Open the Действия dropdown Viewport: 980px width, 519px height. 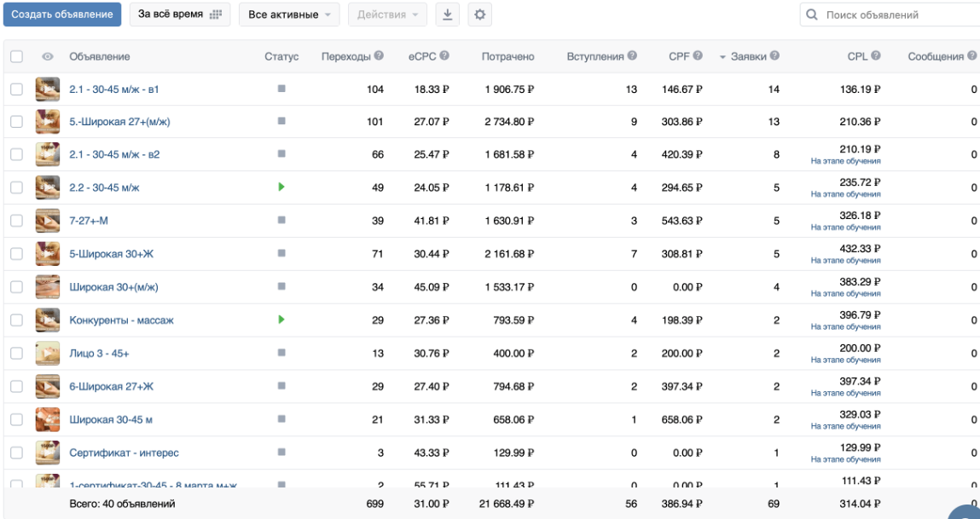pos(387,14)
